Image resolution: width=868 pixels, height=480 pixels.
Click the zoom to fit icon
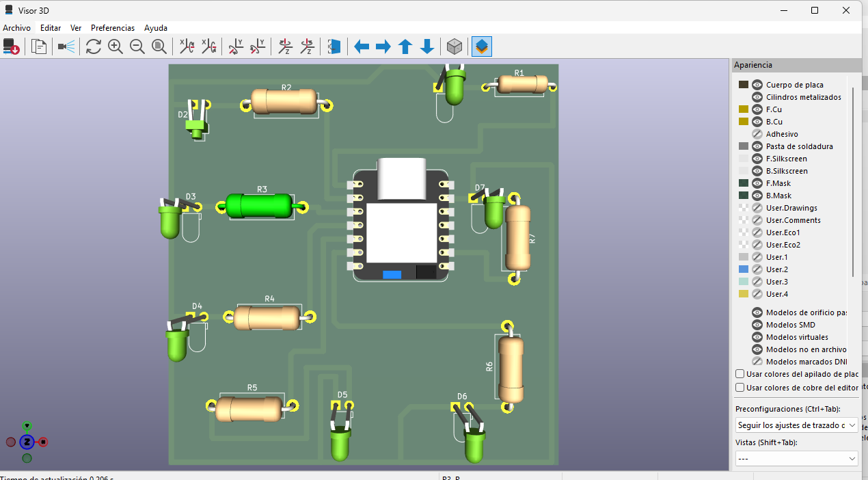pos(159,46)
